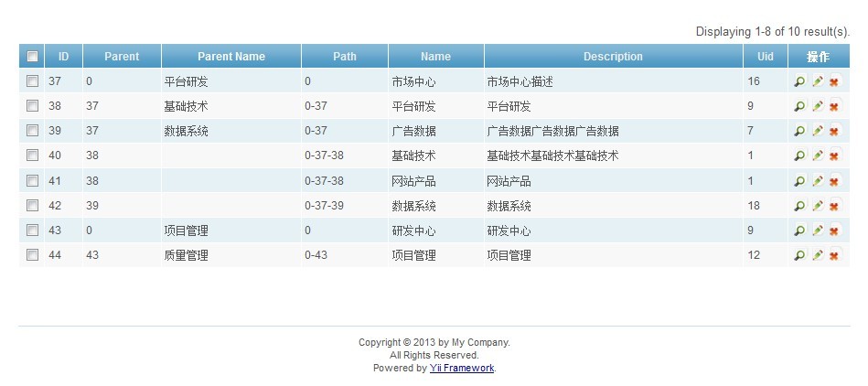This screenshot has height=386, width=868.
Task: Delete row 39 using red X icon
Action: 834,131
